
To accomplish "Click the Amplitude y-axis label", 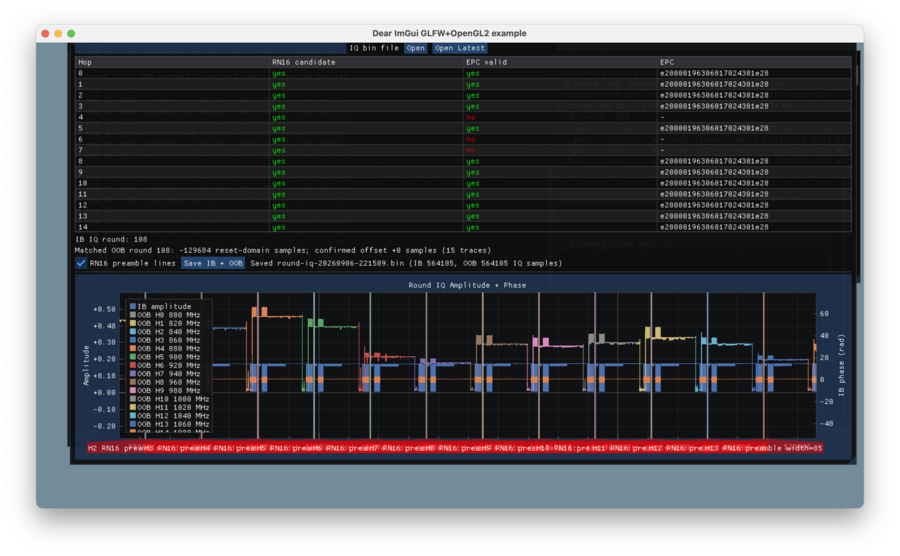I will pos(86,365).
